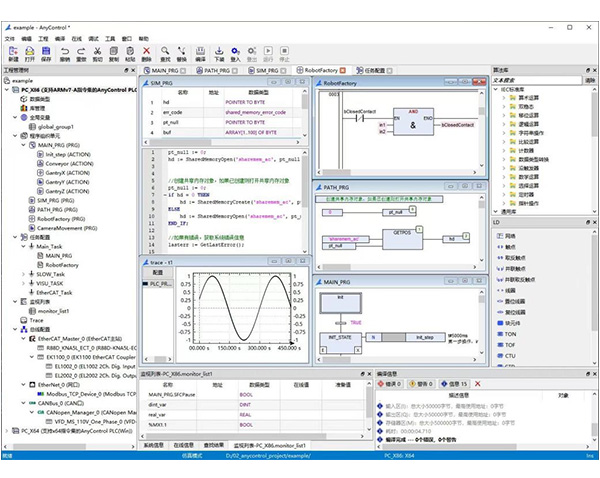This screenshot has width=600, height=478.
Task: Toggle the 错误 0 errors filter
Action: 390,383
